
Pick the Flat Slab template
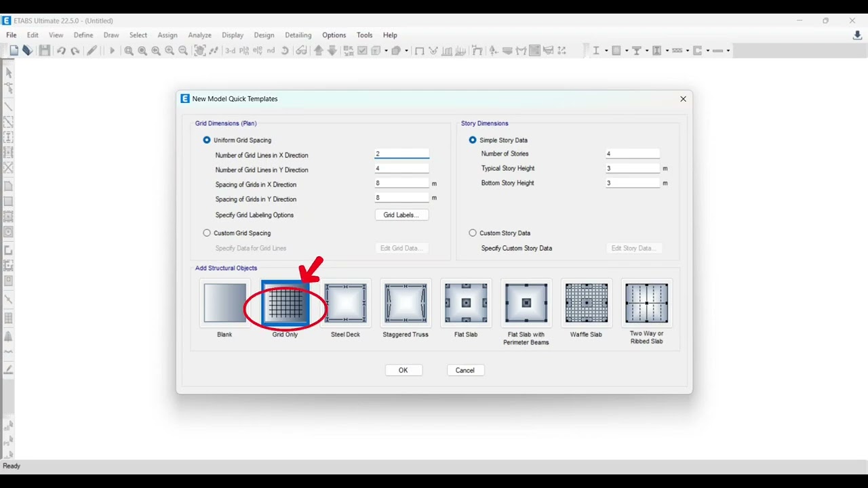[x=466, y=303]
